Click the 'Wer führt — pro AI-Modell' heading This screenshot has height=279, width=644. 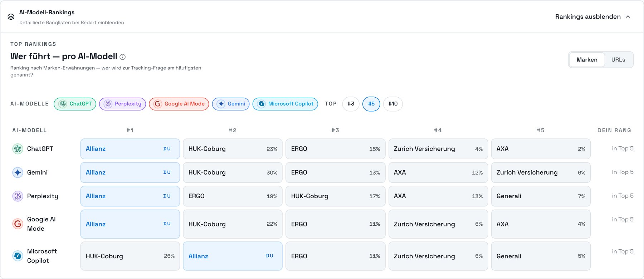[x=64, y=57]
